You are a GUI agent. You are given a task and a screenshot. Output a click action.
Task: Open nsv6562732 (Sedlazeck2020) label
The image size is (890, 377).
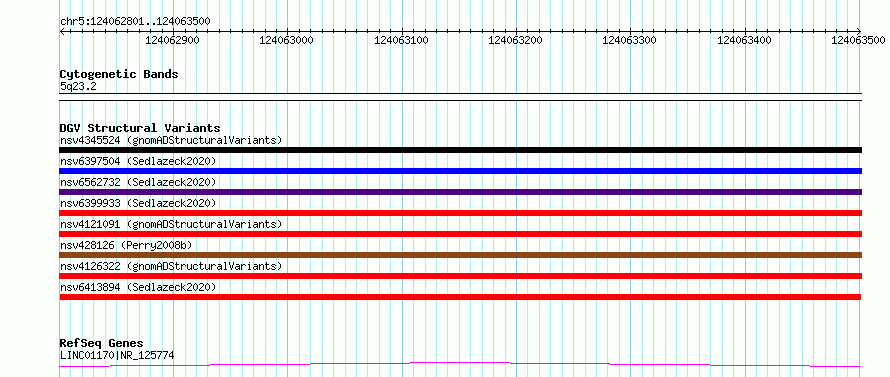(x=138, y=182)
